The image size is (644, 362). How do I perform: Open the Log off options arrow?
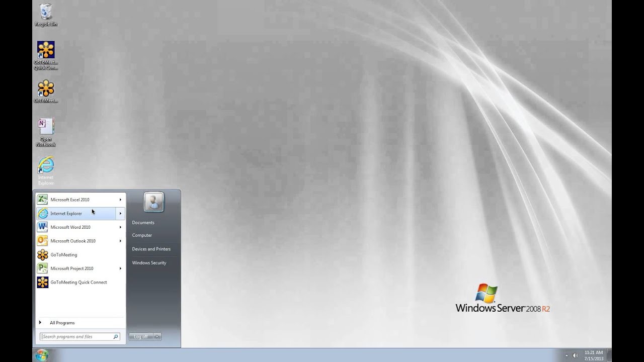(157, 336)
